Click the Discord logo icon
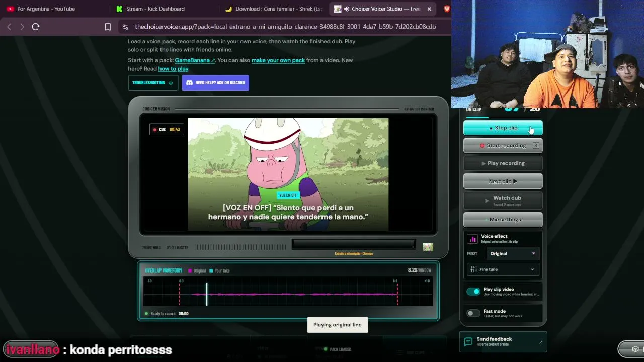 point(189,83)
